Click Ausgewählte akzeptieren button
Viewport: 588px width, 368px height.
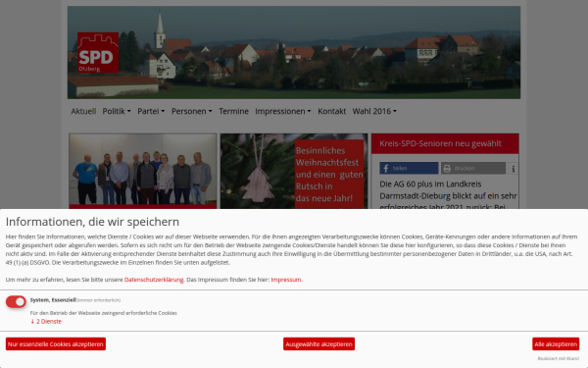pos(319,344)
